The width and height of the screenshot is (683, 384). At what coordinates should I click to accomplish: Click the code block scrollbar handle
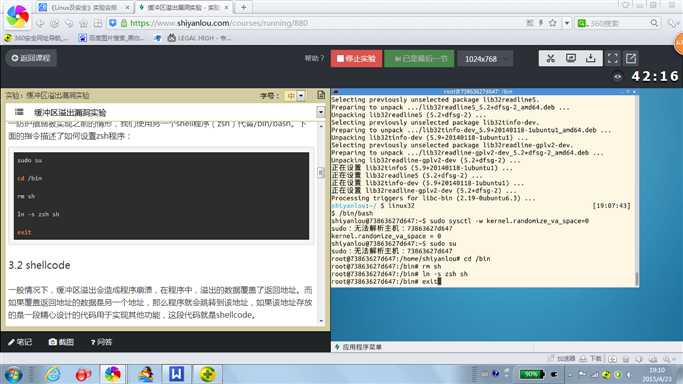pos(321,173)
